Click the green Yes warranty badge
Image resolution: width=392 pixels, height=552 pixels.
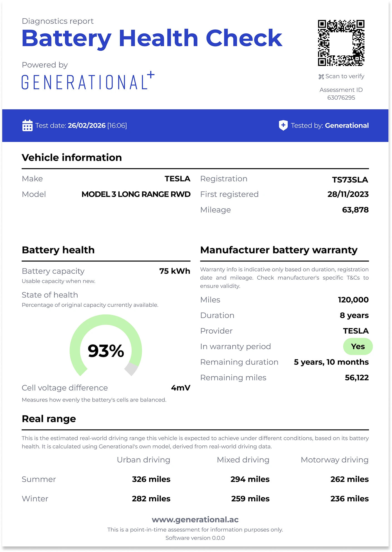[x=358, y=346]
